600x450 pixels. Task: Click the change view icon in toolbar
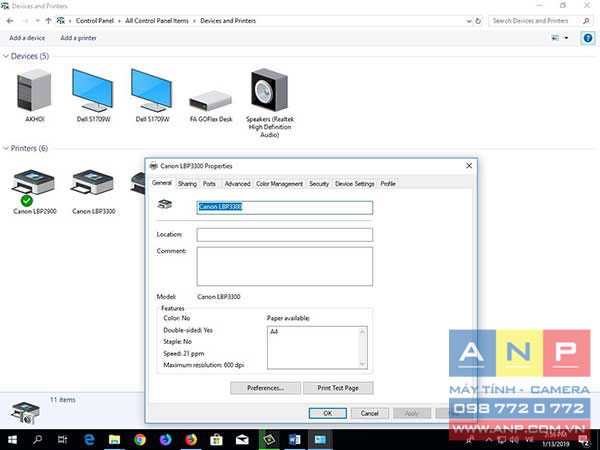(555, 38)
